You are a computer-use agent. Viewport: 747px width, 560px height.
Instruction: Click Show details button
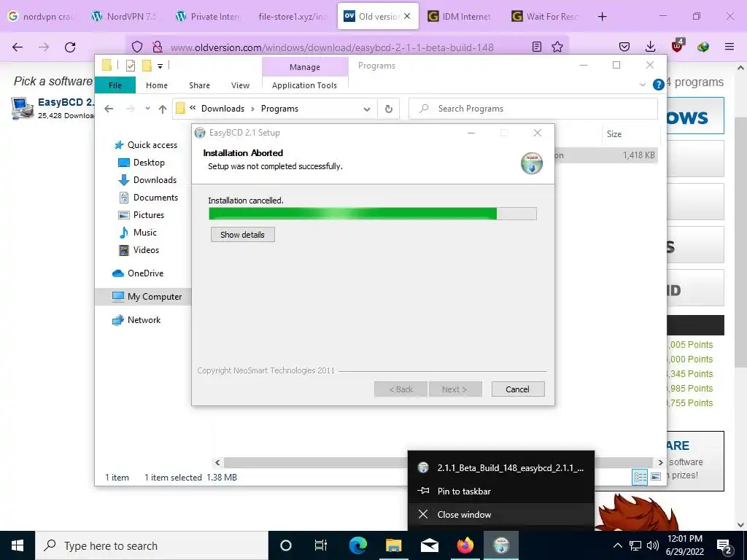(x=242, y=235)
